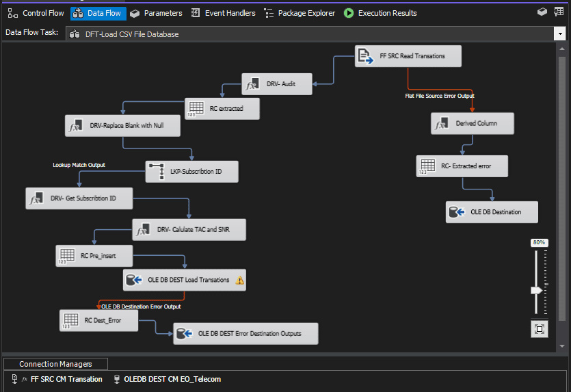Image resolution: width=571 pixels, height=392 pixels.
Task: Switch to the Control Flow tab
Action: click(x=36, y=13)
